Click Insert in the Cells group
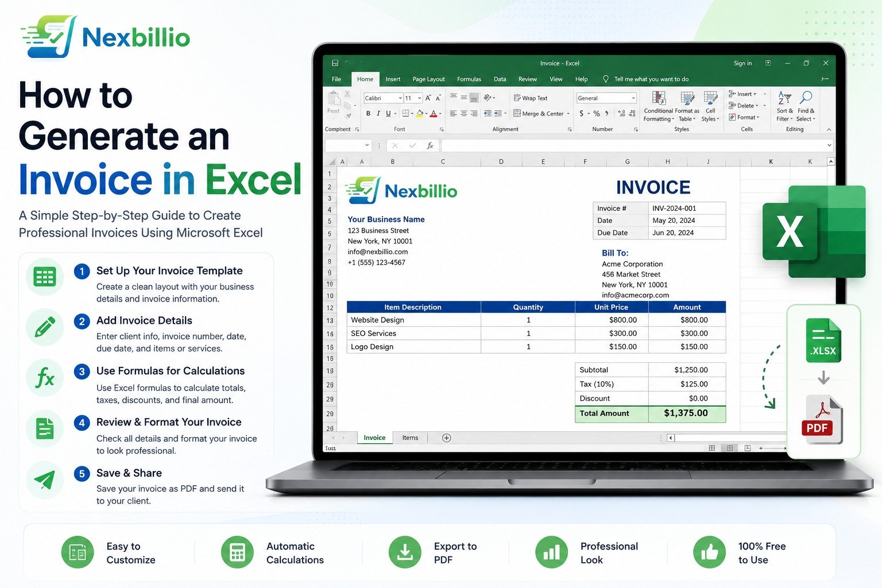The width and height of the screenshot is (882, 588). tap(743, 94)
